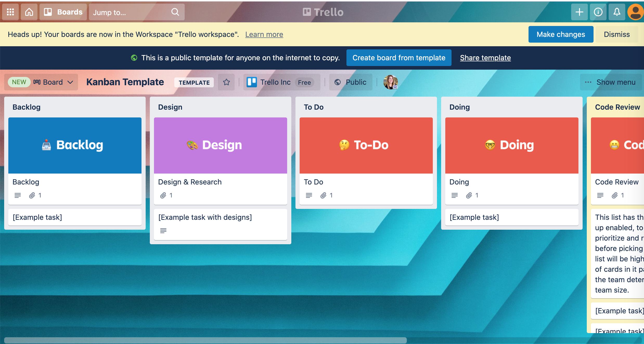The image size is (644, 344).
Task: Open the Share template link
Action: click(485, 58)
